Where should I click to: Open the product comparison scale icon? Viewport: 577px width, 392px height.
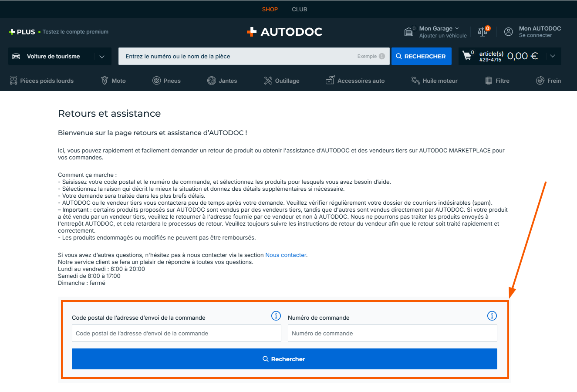click(482, 32)
